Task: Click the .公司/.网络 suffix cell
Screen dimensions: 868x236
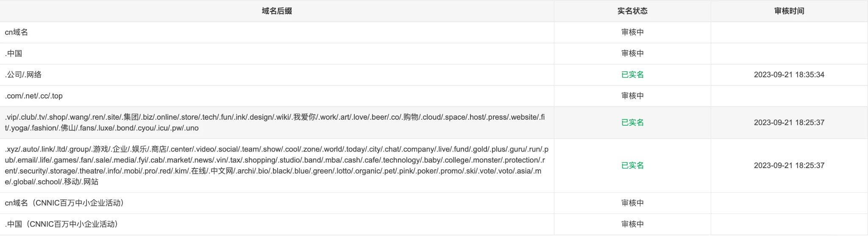Action: pyautogui.click(x=23, y=75)
